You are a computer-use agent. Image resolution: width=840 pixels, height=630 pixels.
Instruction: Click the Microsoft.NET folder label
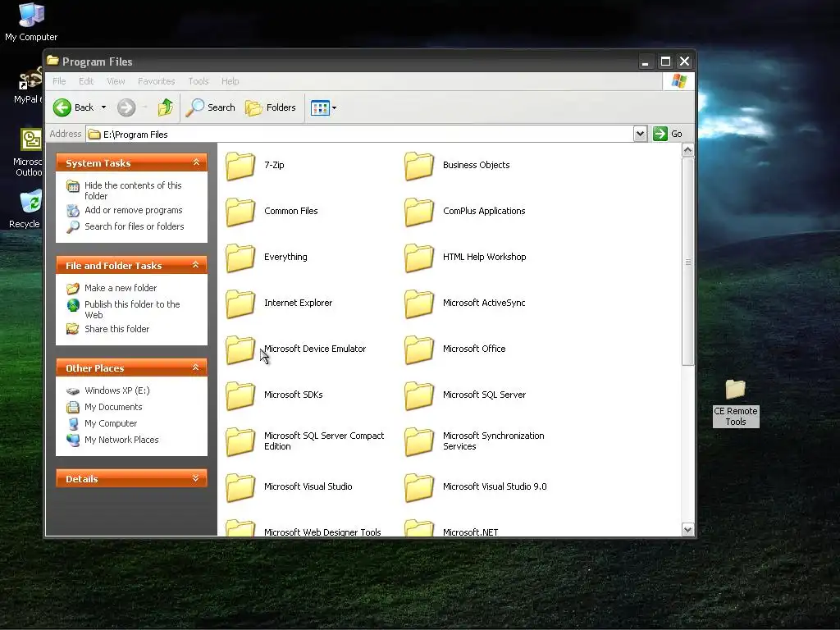tap(470, 532)
